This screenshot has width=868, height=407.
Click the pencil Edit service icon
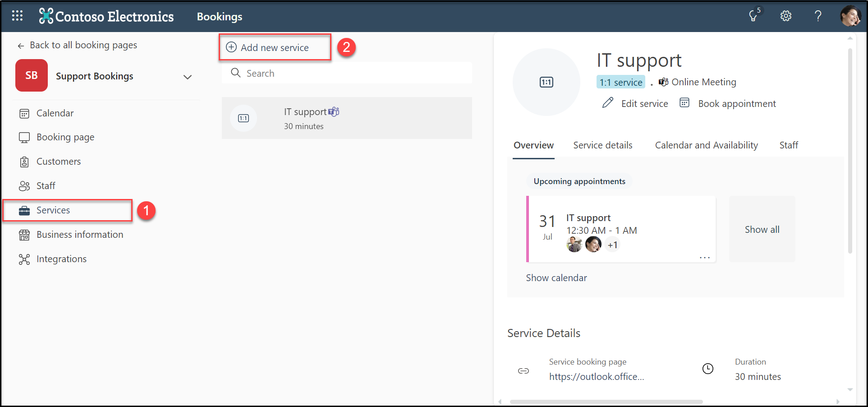click(607, 103)
